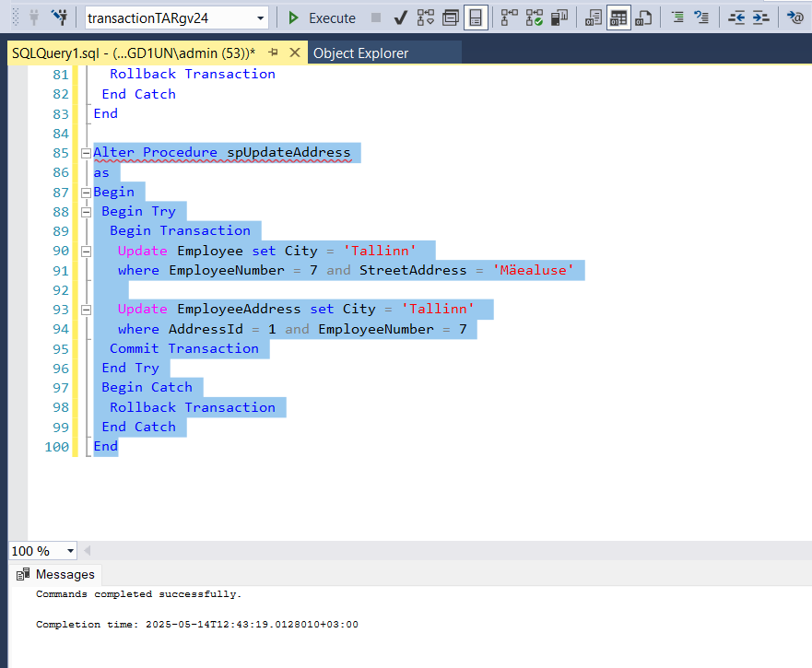Screen dimensions: 812x668
Task: Decrease indent of selected lines
Action: (x=736, y=18)
